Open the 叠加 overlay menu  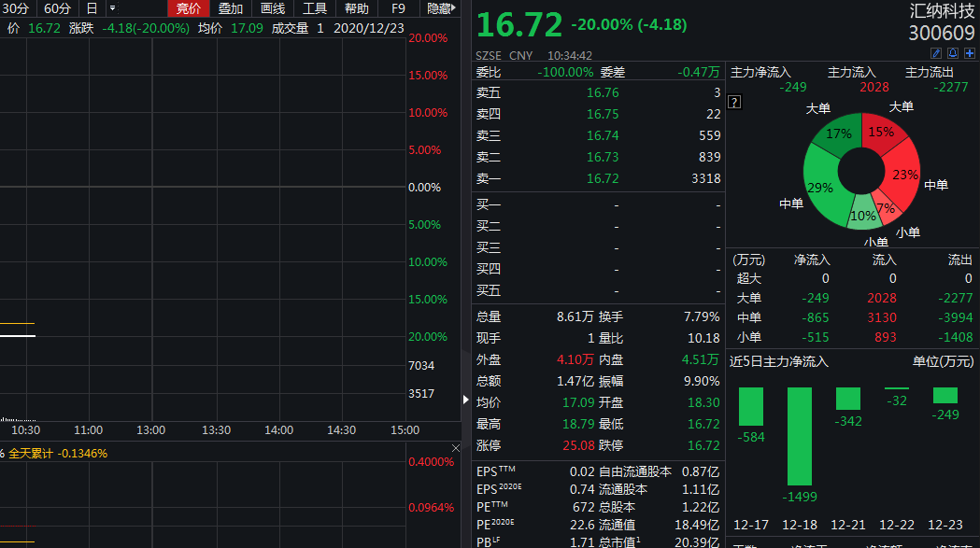[230, 8]
